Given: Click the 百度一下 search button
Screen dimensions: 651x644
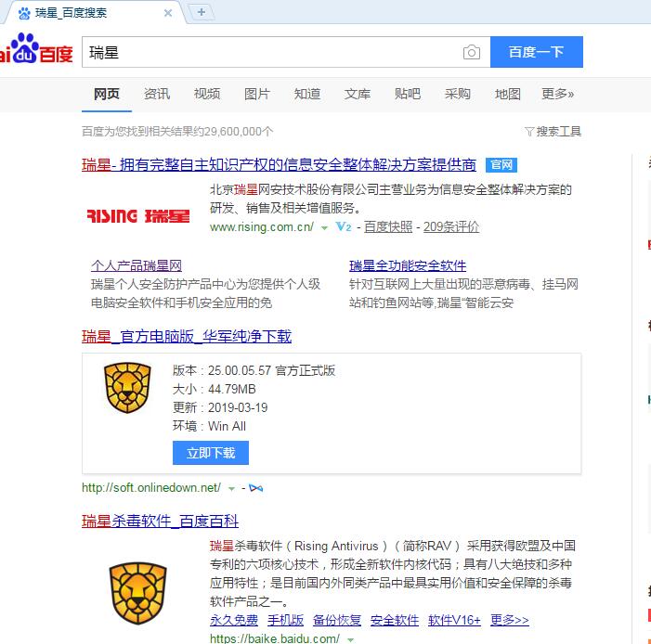Looking at the screenshot, I should point(537,52).
